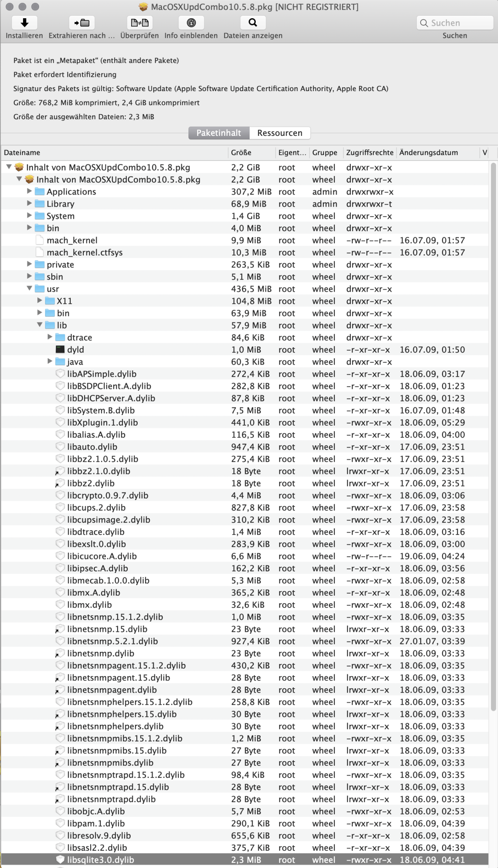The height and width of the screenshot is (868, 498).
Task: Expand the private folder
Action: pos(30,264)
